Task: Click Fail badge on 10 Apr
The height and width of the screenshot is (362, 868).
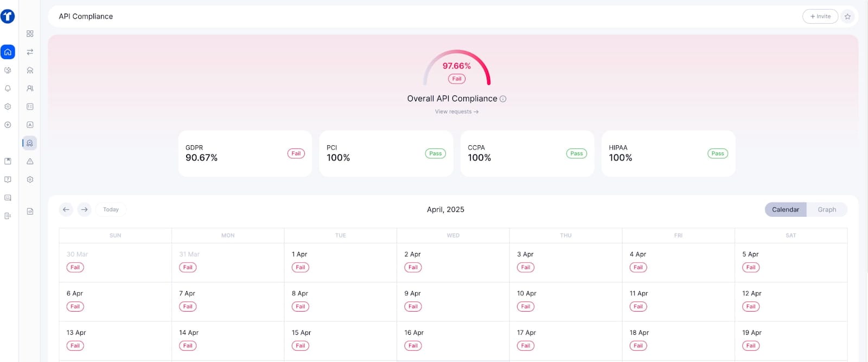Action: click(525, 307)
